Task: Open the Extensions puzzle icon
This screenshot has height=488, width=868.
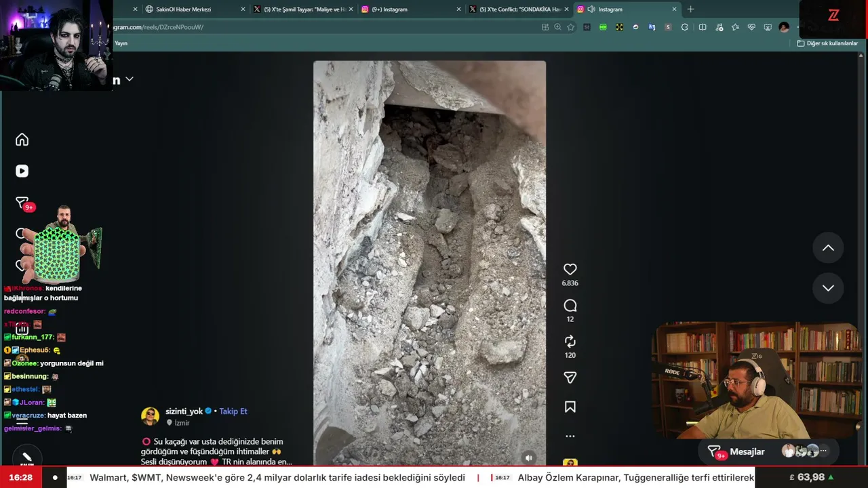Action: pos(684,27)
